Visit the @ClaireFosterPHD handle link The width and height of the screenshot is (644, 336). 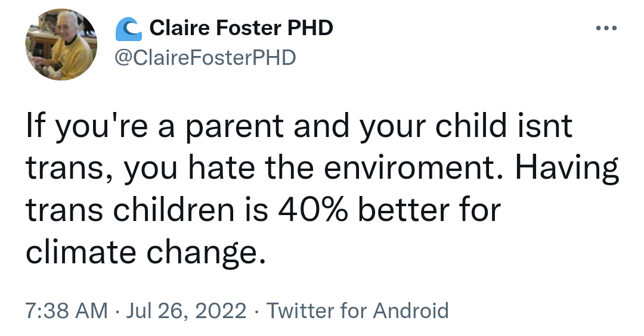point(204,57)
